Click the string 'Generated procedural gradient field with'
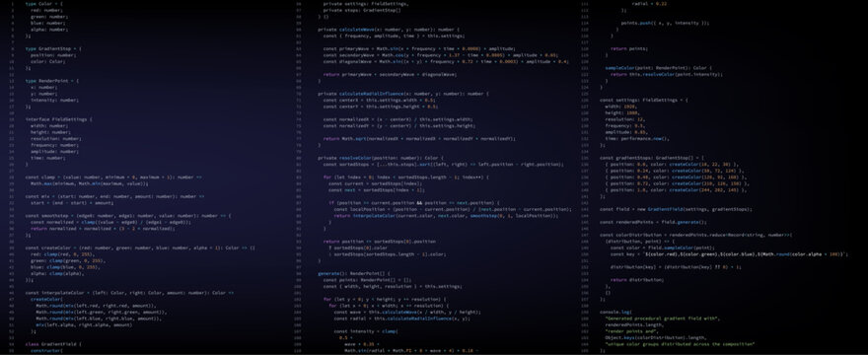This screenshot has height=355, width=868. [662, 319]
